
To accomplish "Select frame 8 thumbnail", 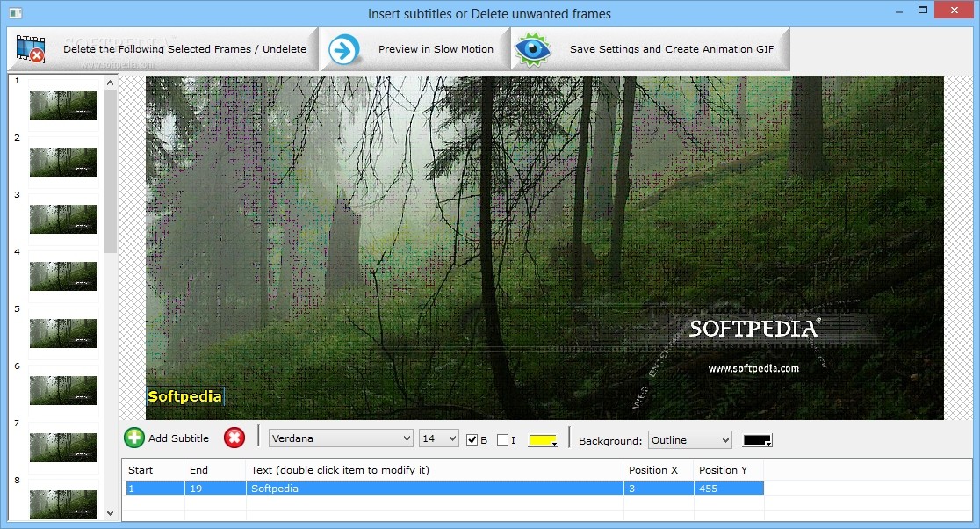I will [64, 504].
